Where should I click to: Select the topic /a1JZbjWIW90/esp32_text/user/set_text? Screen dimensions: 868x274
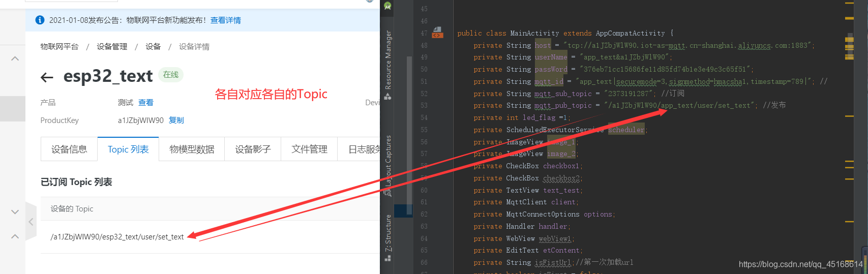click(117, 237)
